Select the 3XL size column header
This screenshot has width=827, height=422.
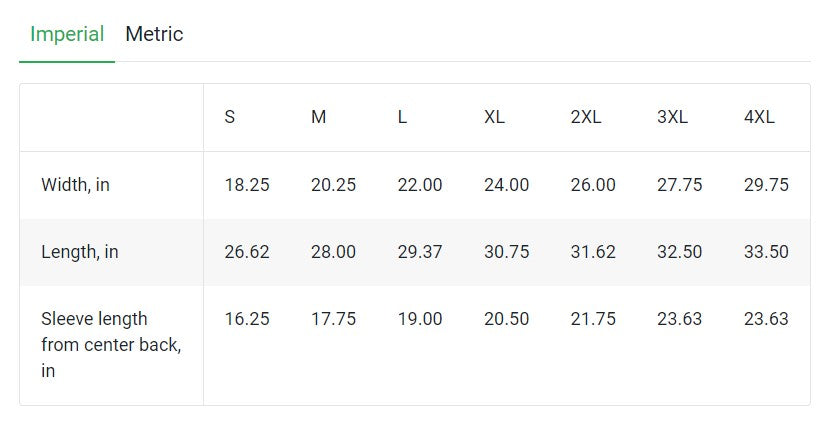point(672,117)
